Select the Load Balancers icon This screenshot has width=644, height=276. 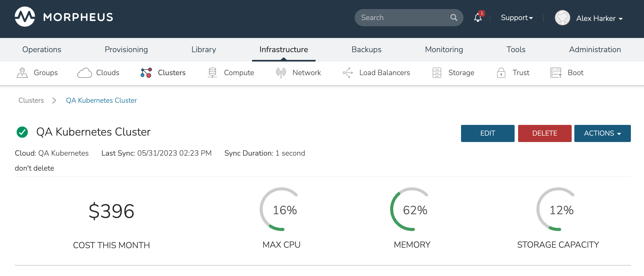(347, 73)
